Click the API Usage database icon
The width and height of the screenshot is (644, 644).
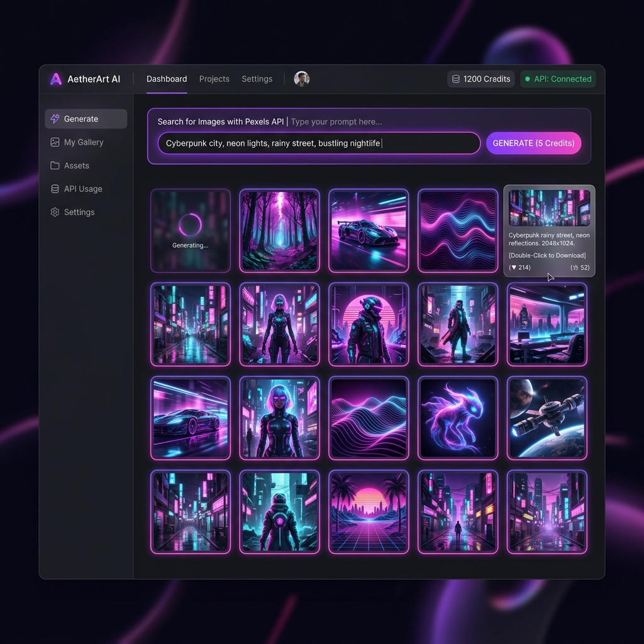tap(55, 189)
